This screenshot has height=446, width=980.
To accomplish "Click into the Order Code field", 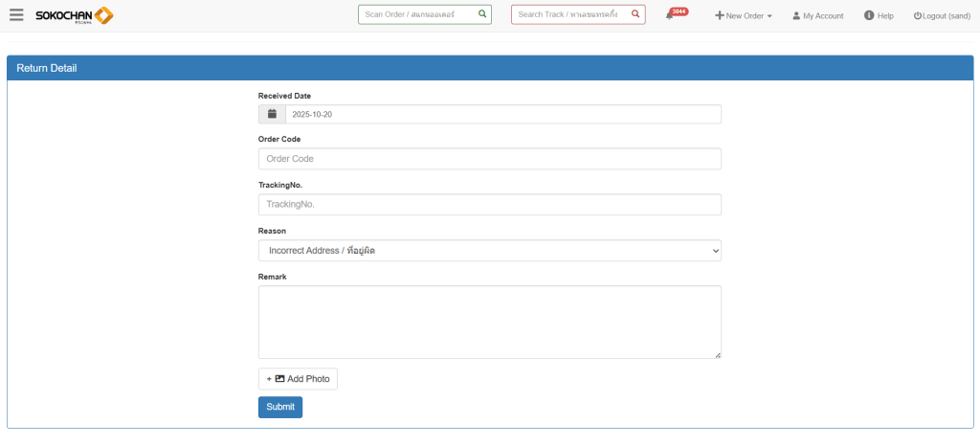I will 489,159.
